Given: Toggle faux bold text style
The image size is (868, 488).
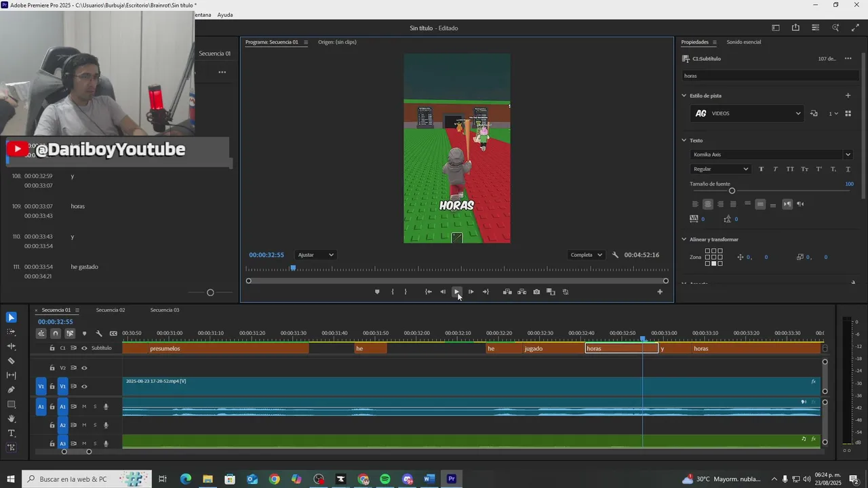Looking at the screenshot, I should tap(761, 169).
